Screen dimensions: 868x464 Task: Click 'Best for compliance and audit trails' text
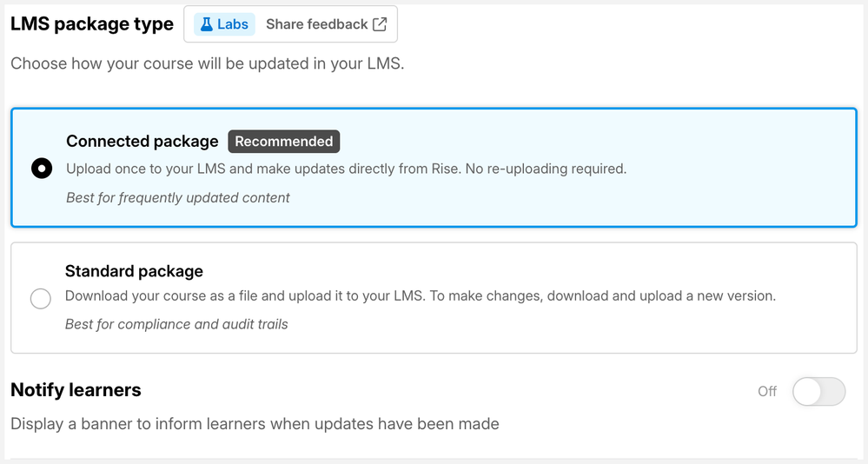point(176,324)
